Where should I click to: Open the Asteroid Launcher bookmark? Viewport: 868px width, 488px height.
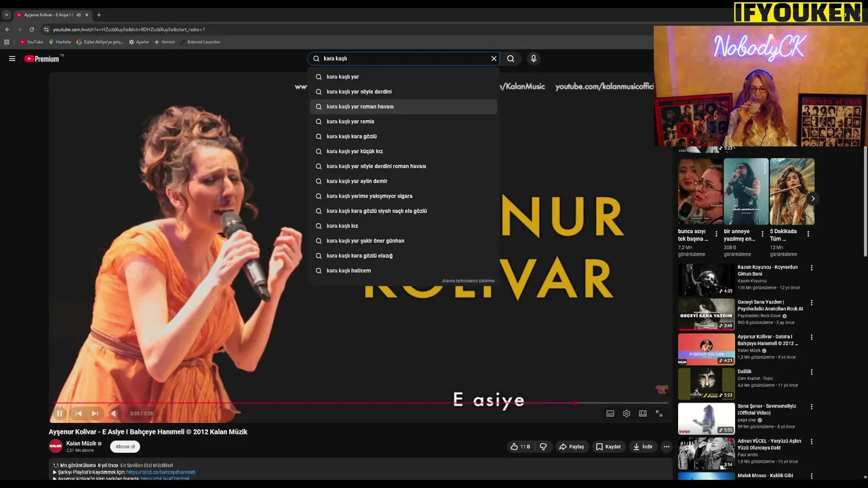coord(200,42)
